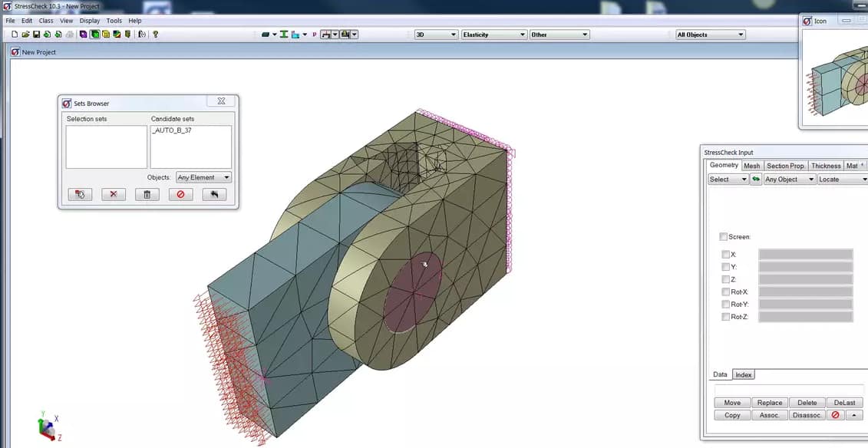Click red cancel icon next to Disassoc.
Image resolution: width=868 pixels, height=448 pixels.
coord(836,415)
